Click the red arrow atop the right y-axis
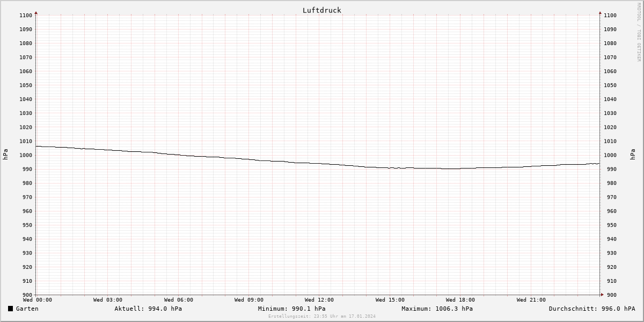Screen dimensions: 644x322 coord(600,12)
